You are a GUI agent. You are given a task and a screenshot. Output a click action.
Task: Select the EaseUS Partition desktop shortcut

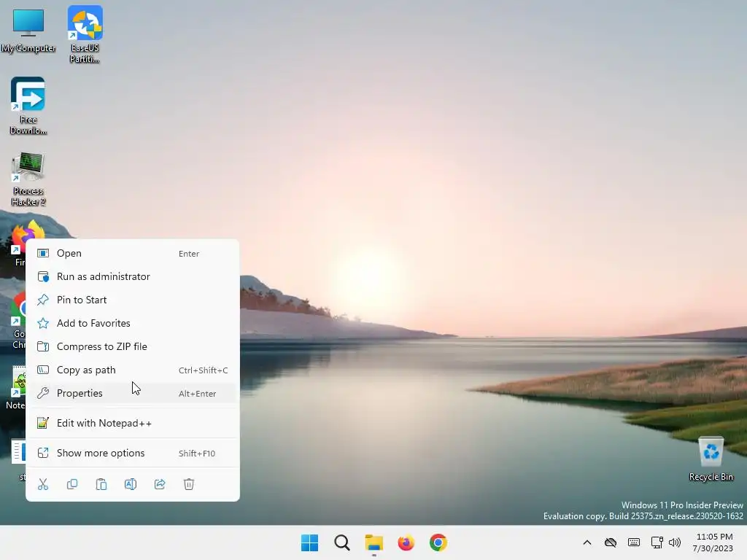pos(85,34)
